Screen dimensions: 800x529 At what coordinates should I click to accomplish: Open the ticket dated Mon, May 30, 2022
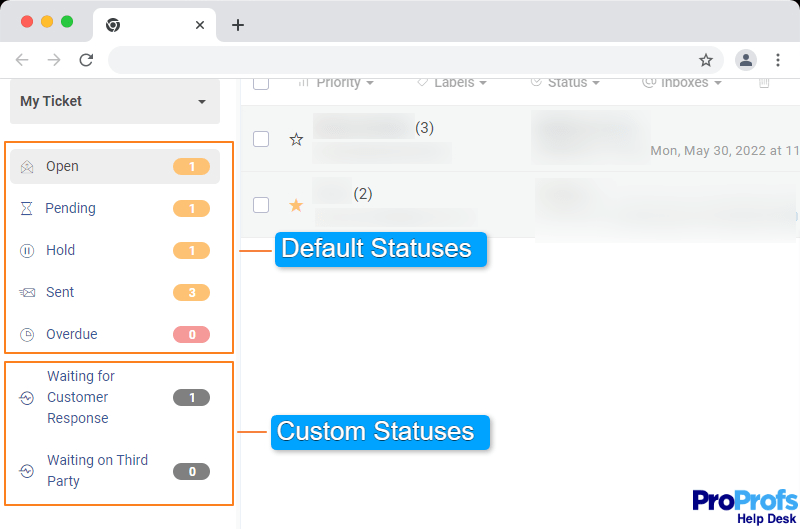coord(520,139)
